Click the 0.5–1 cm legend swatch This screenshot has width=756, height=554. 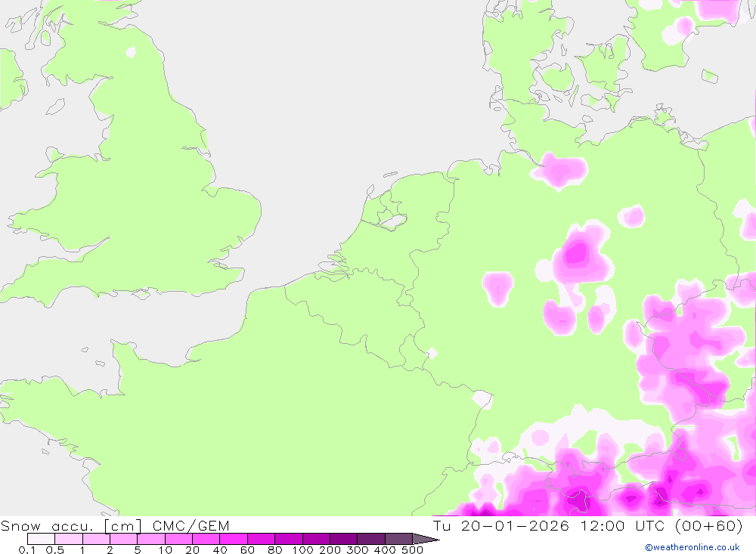(x=69, y=539)
